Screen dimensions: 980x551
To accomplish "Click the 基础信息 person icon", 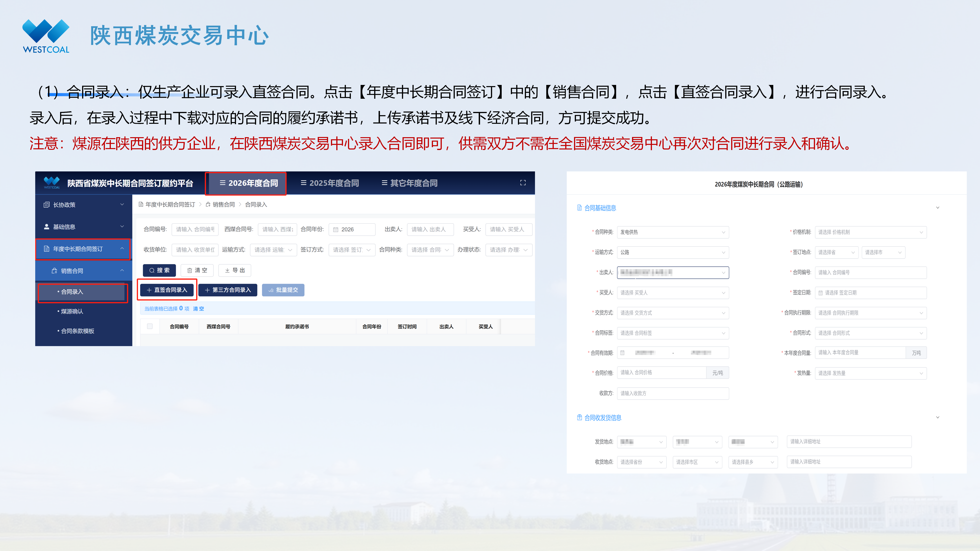I will (46, 227).
